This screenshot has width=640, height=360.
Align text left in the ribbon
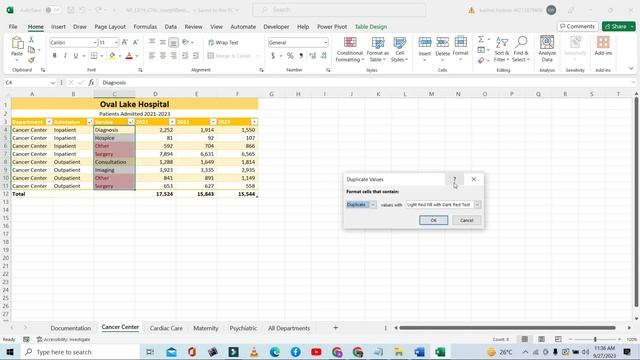pyautogui.click(x=152, y=56)
